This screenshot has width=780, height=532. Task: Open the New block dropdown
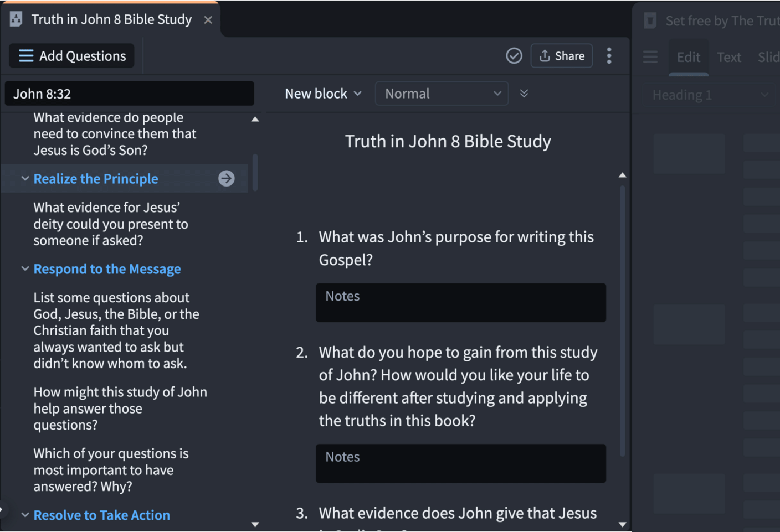click(x=324, y=94)
